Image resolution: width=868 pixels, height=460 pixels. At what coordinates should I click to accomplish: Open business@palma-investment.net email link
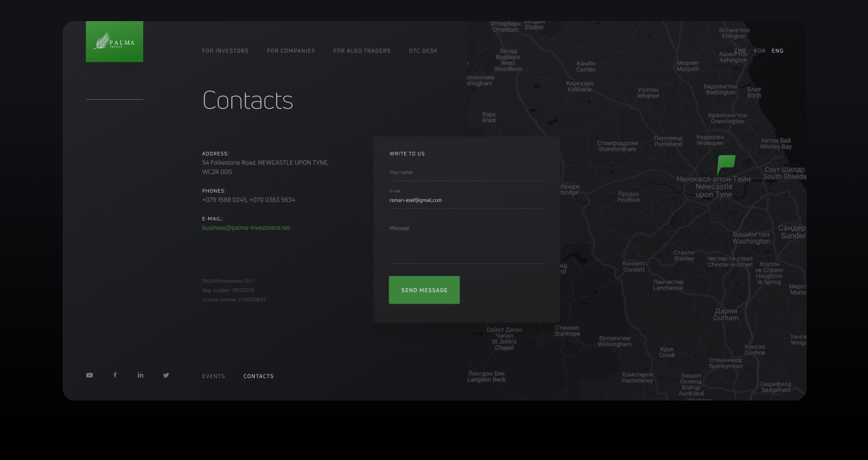coord(246,228)
